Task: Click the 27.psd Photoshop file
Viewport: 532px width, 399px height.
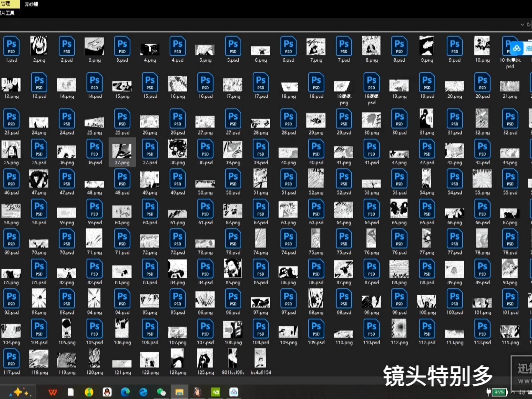Action: (233, 119)
